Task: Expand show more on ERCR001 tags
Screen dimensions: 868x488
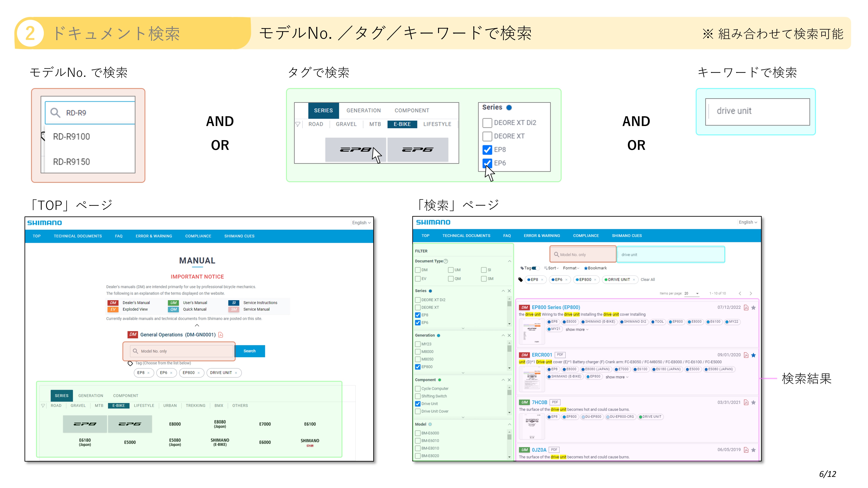Action: [617, 377]
